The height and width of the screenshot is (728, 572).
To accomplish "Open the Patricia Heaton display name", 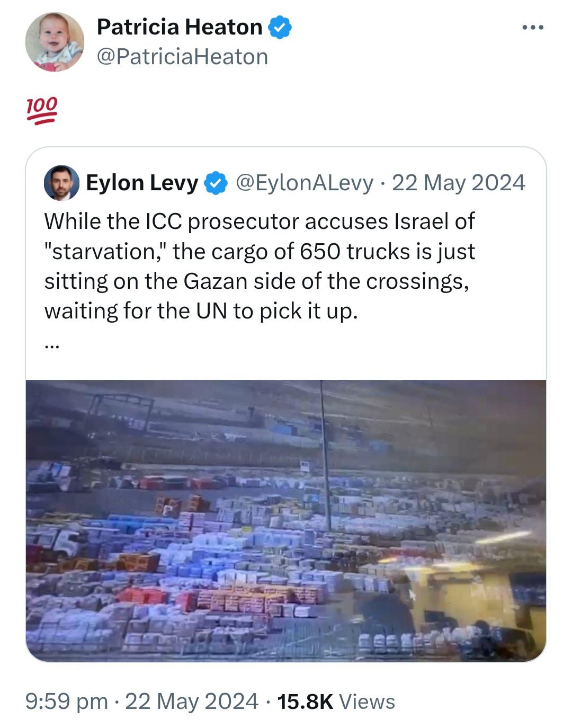I will [x=180, y=27].
